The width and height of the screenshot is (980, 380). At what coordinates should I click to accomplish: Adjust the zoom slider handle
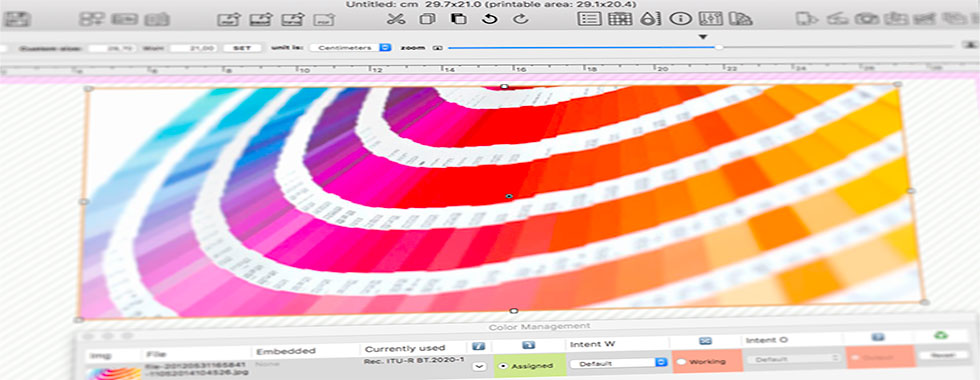tap(719, 47)
